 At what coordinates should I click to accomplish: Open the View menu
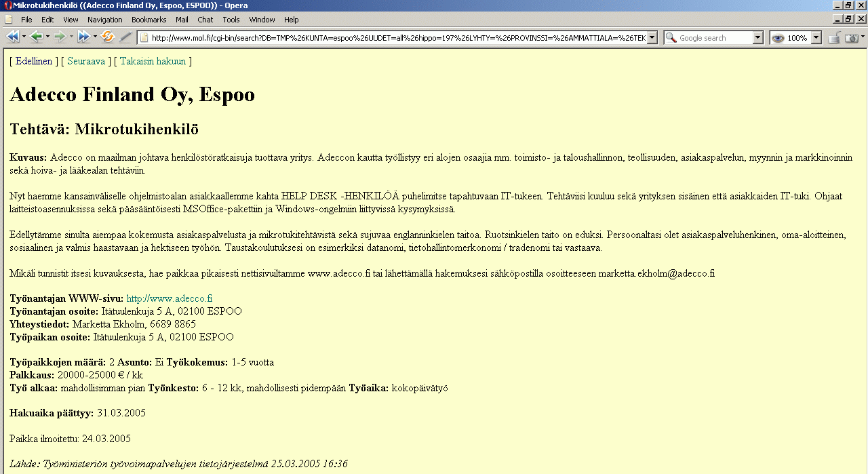pos(71,20)
